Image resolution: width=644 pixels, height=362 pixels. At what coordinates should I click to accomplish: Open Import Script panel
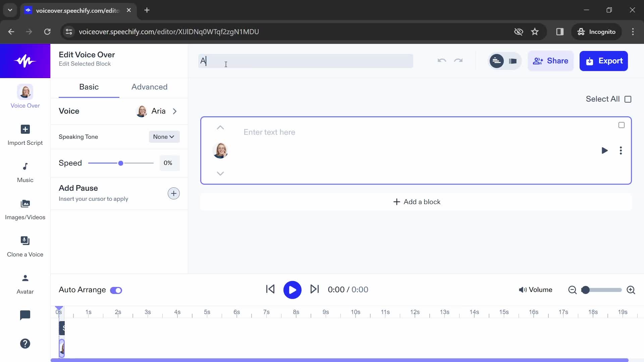click(25, 135)
